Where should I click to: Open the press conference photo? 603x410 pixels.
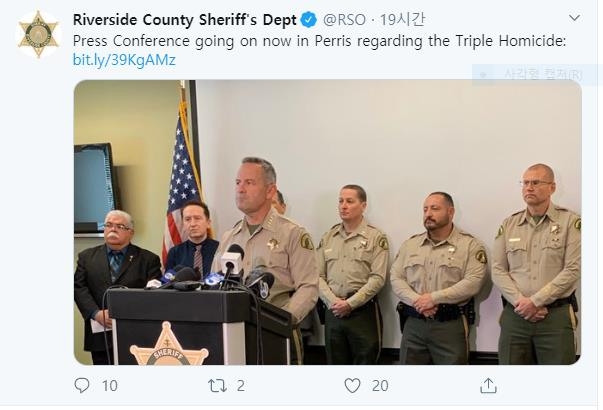(x=327, y=222)
